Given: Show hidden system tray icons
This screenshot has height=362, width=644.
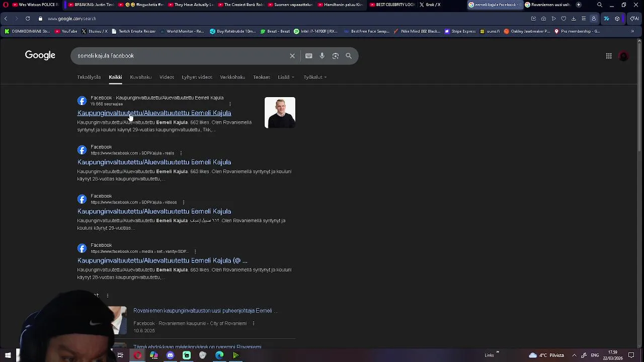Looking at the screenshot, I should [574, 355].
